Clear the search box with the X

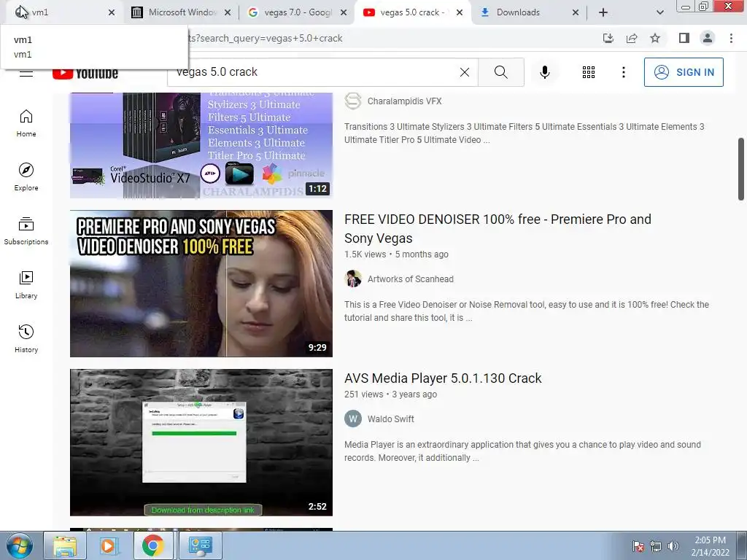pos(465,72)
